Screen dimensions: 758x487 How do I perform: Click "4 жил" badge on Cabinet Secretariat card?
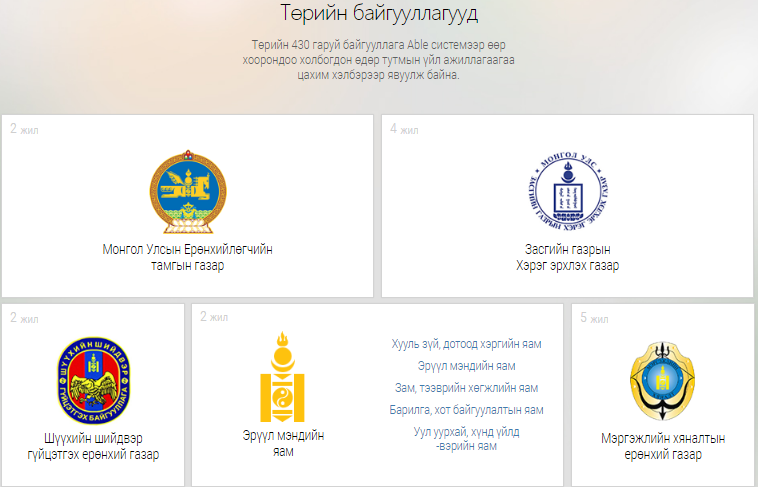pos(403,129)
